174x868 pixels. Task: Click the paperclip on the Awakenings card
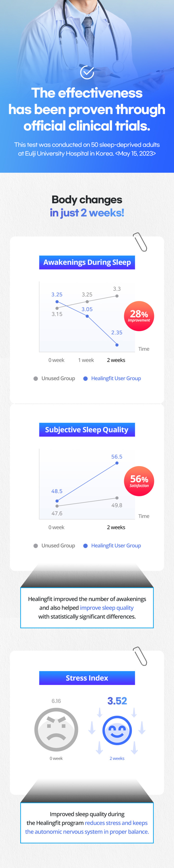coord(140,242)
